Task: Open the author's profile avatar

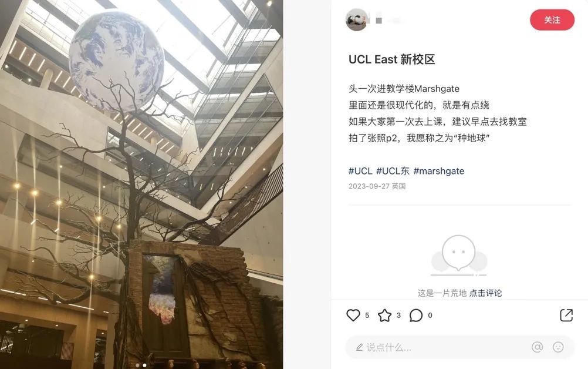Action: [x=356, y=20]
